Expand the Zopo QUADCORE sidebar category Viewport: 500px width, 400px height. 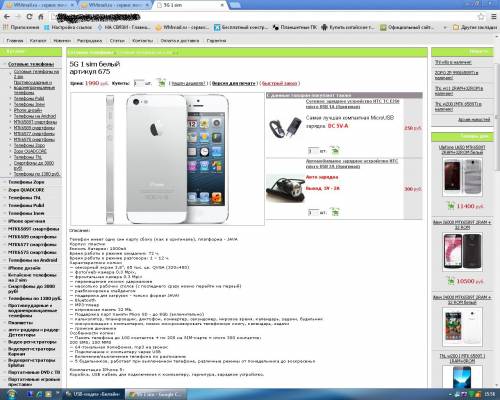(26, 190)
